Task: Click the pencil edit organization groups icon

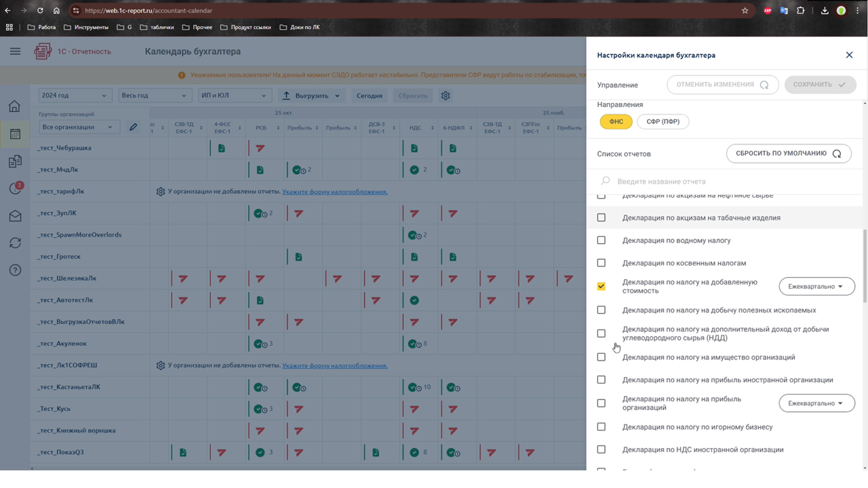Action: (x=133, y=127)
